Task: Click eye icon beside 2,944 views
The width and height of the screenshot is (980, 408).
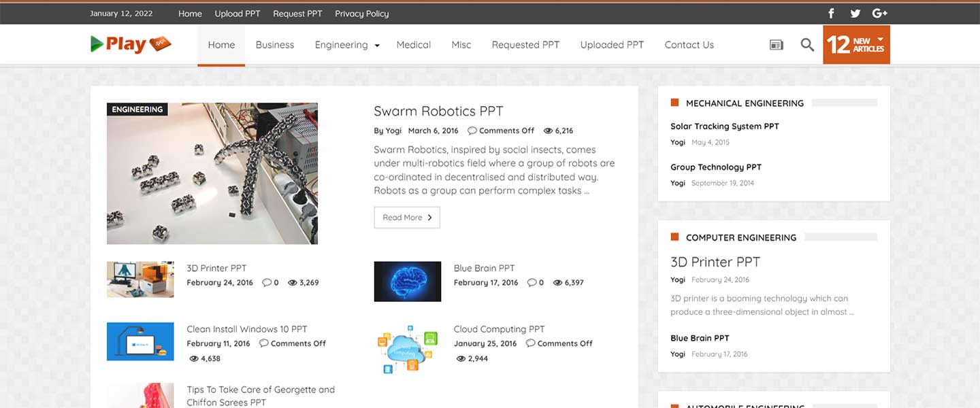Action: pyautogui.click(x=461, y=358)
